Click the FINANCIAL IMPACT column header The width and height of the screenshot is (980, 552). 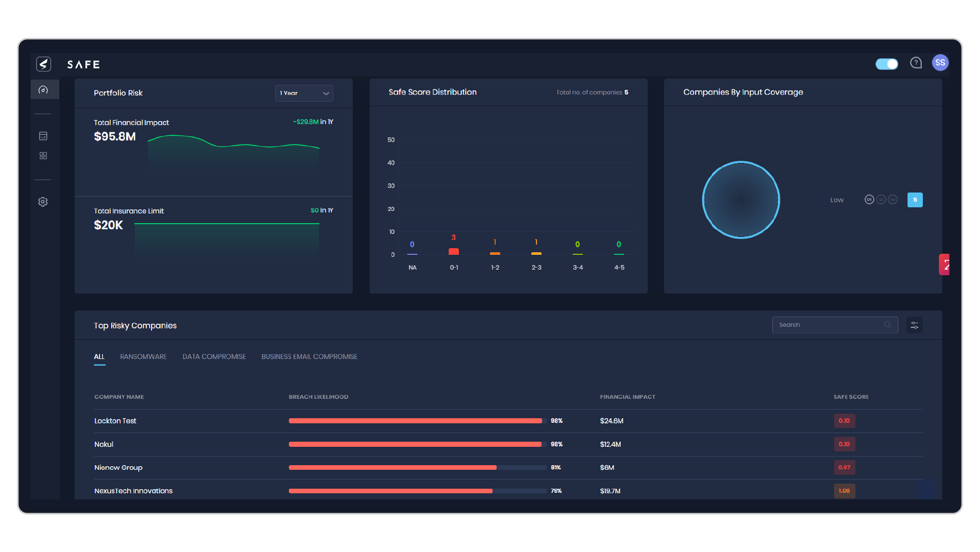click(628, 397)
